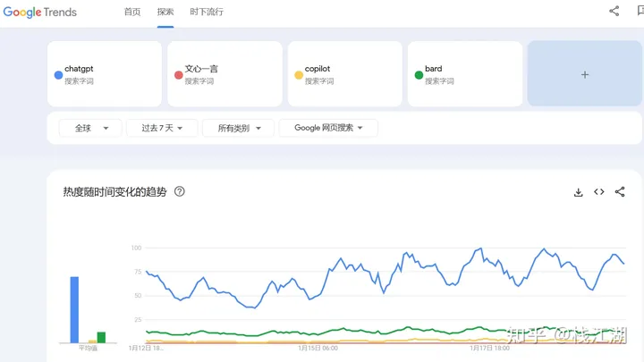
Task: Click the green bard color dot
Action: [x=419, y=75]
